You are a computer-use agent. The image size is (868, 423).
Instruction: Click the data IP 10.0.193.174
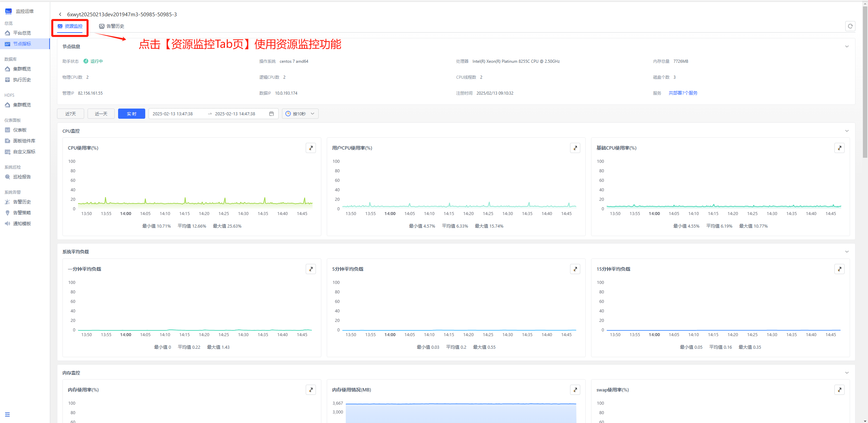(286, 93)
